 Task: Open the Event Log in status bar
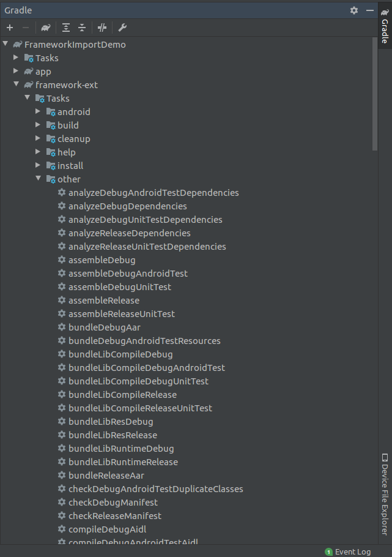click(348, 551)
